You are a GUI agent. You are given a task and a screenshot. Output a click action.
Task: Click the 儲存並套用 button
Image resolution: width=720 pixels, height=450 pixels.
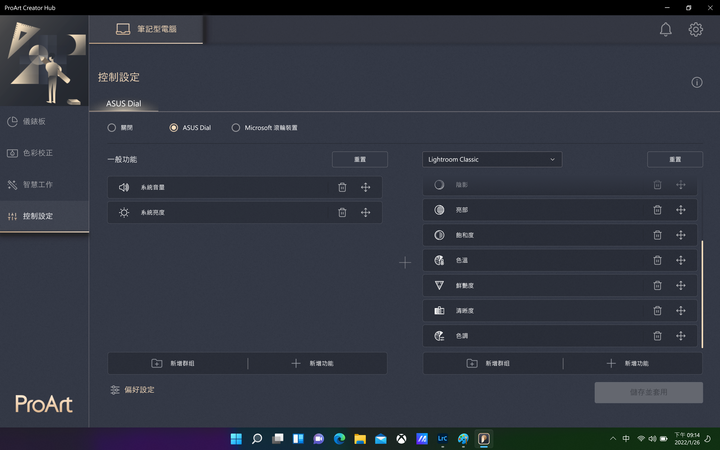(x=648, y=392)
